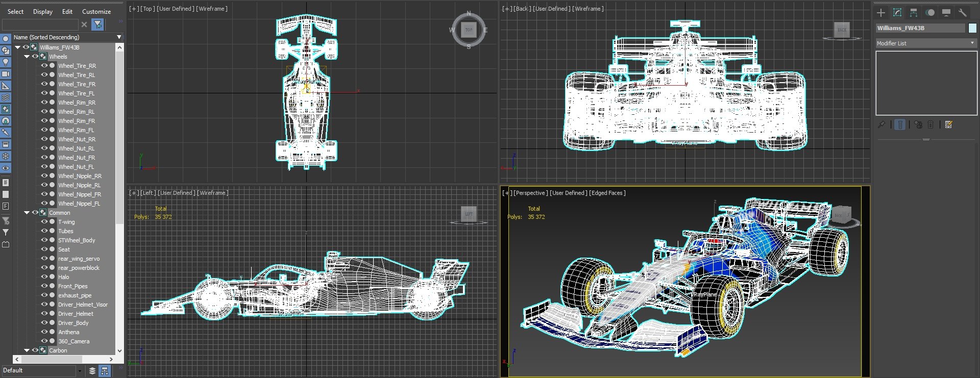Click User Defined label in Left viewport
The height and width of the screenshot is (378, 980).
pyautogui.click(x=176, y=193)
